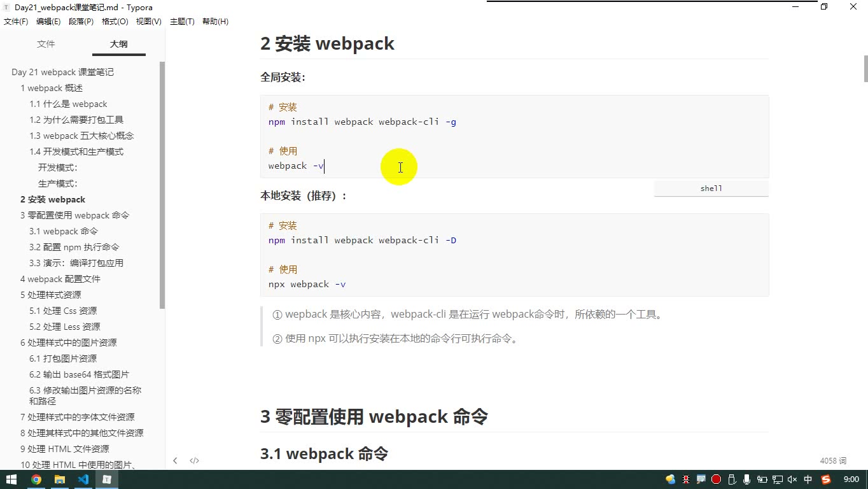Go to outline item 9 处理 HTML 文件资源
The image size is (868, 489).
tap(65, 449)
